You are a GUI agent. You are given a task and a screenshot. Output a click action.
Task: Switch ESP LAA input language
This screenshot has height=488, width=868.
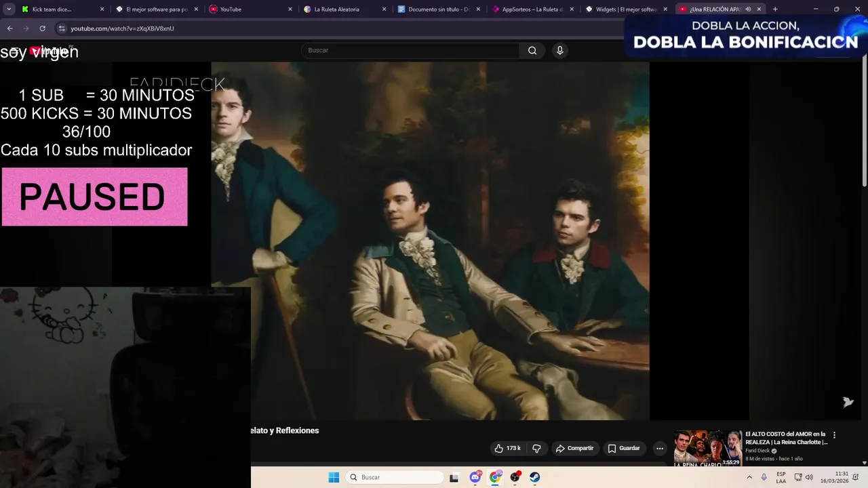click(781, 477)
